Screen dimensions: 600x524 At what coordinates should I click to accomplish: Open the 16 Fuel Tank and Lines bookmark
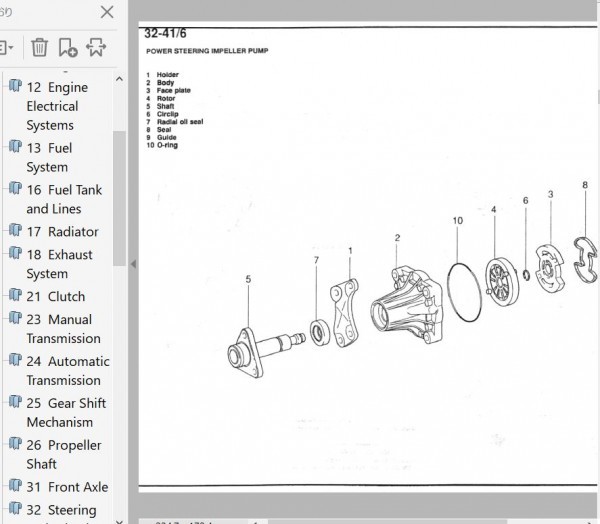(x=64, y=199)
